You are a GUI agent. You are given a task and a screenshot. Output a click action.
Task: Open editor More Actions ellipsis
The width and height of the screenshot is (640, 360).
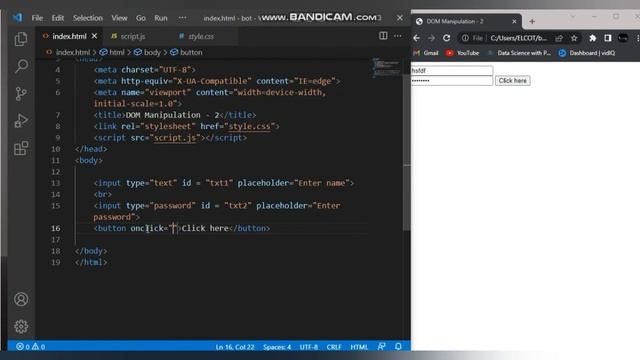point(398,36)
